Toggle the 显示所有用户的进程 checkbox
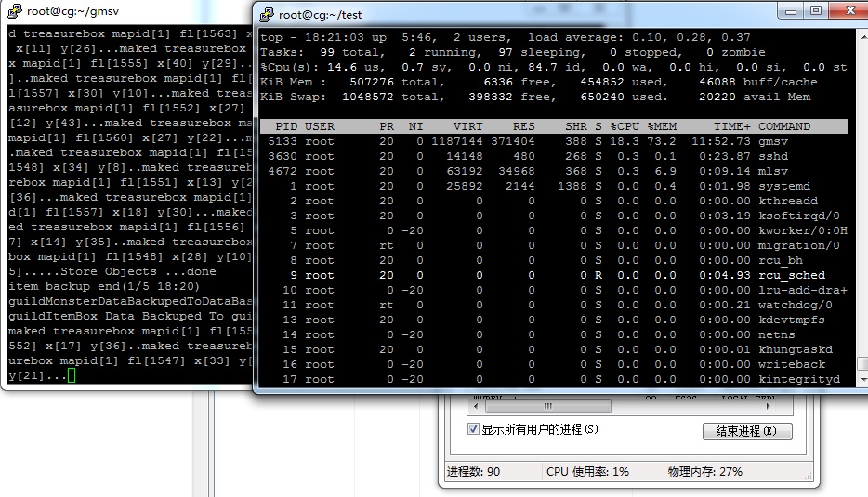Viewport: 868px width, 497px height. [x=472, y=430]
